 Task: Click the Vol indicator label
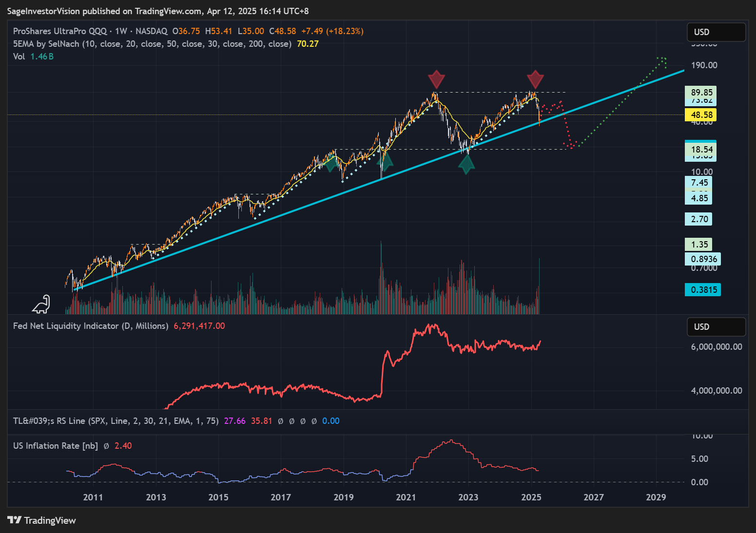pos(19,57)
